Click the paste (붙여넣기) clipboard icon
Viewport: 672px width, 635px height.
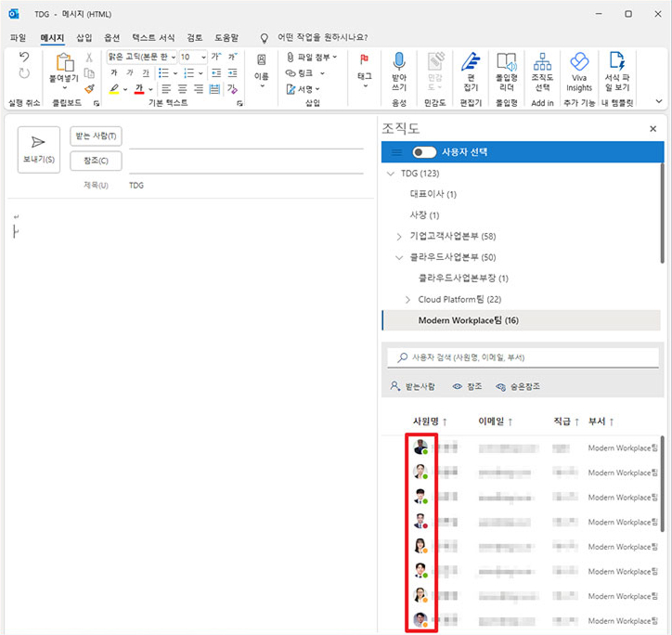pos(64,62)
